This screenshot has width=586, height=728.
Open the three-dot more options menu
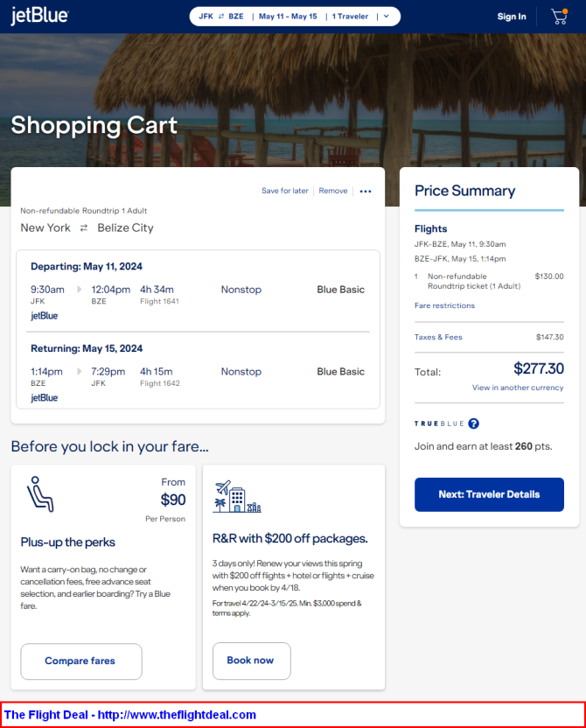click(366, 191)
